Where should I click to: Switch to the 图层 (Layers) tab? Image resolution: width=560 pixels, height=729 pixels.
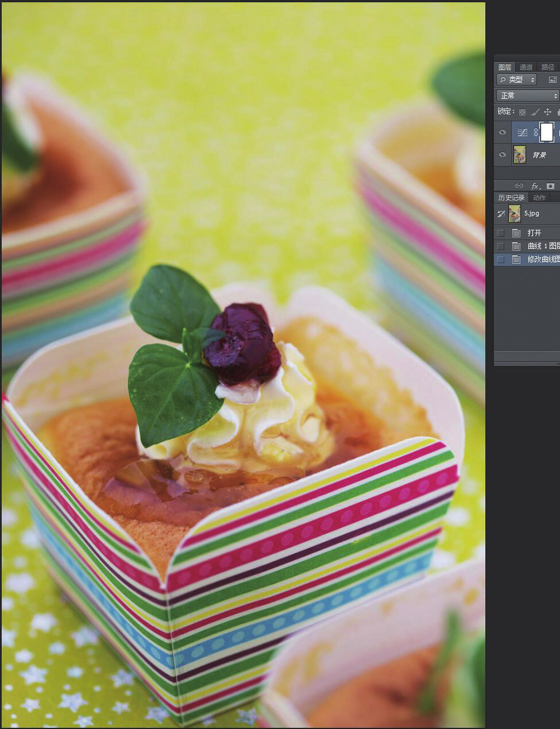[505, 67]
